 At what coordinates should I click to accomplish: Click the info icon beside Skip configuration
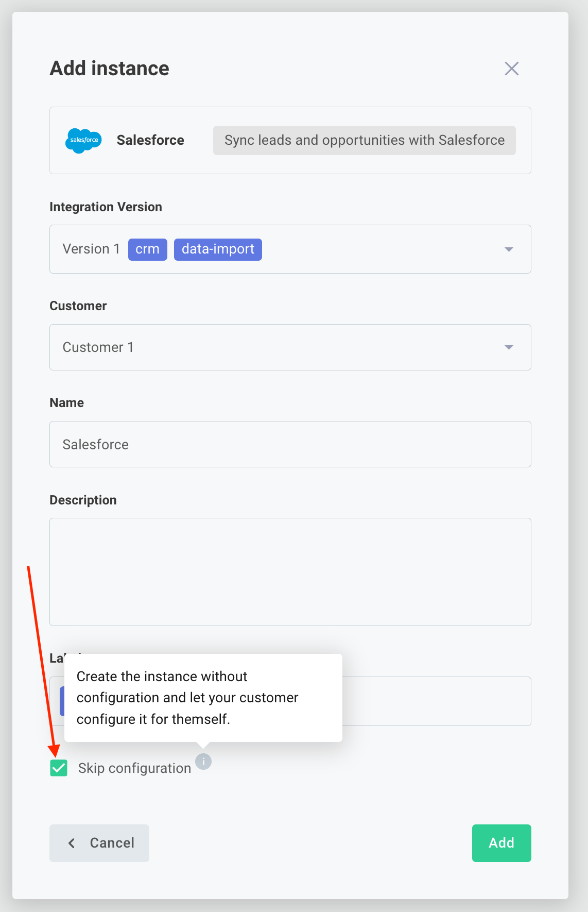tap(203, 761)
